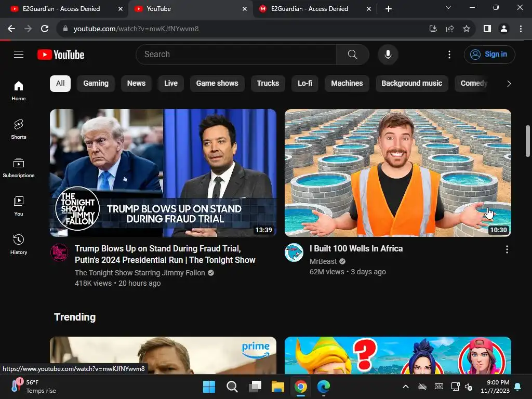Open the weather widget on taskbar
The width and height of the screenshot is (532, 399).
pyautogui.click(x=33, y=387)
